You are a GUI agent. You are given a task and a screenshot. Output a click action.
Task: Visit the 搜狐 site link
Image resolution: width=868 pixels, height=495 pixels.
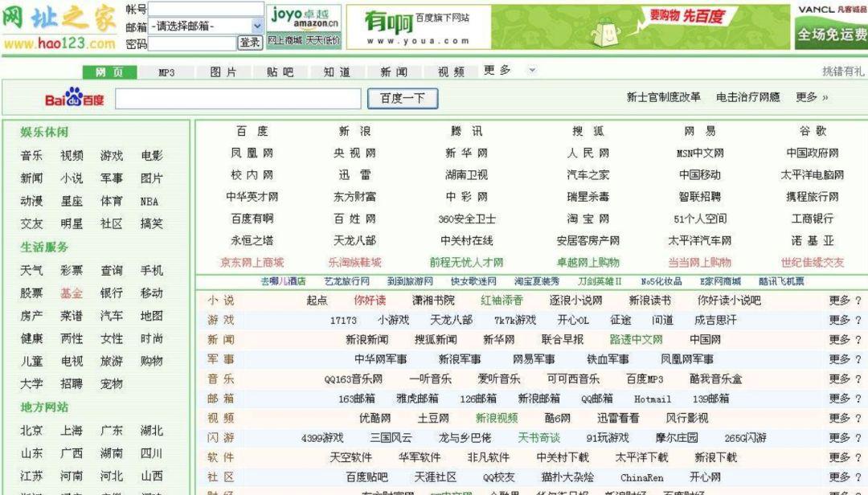[x=588, y=131]
